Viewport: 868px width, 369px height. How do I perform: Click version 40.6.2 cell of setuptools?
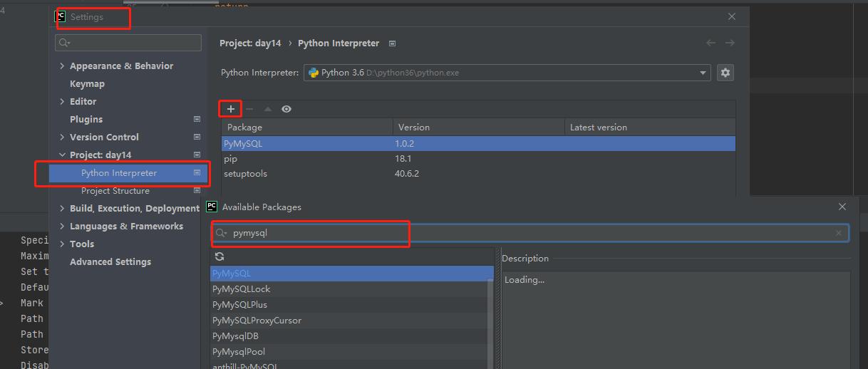(x=479, y=173)
